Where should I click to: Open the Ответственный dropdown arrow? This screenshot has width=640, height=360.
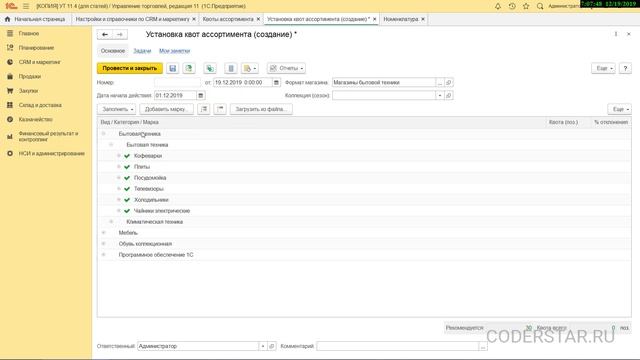263,346
